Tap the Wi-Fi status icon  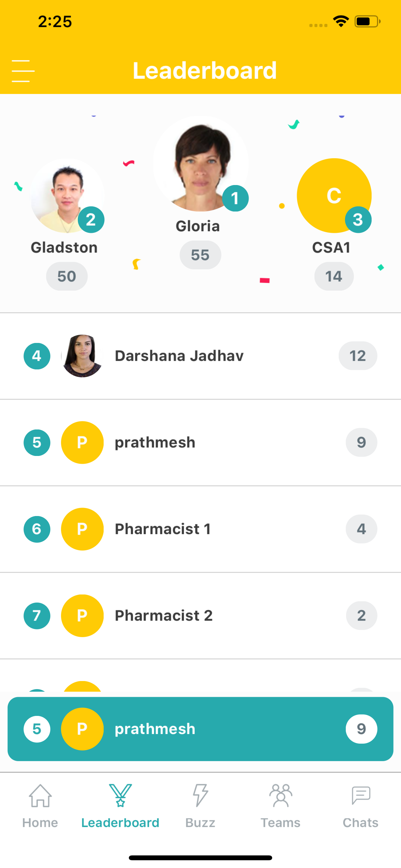(x=341, y=22)
